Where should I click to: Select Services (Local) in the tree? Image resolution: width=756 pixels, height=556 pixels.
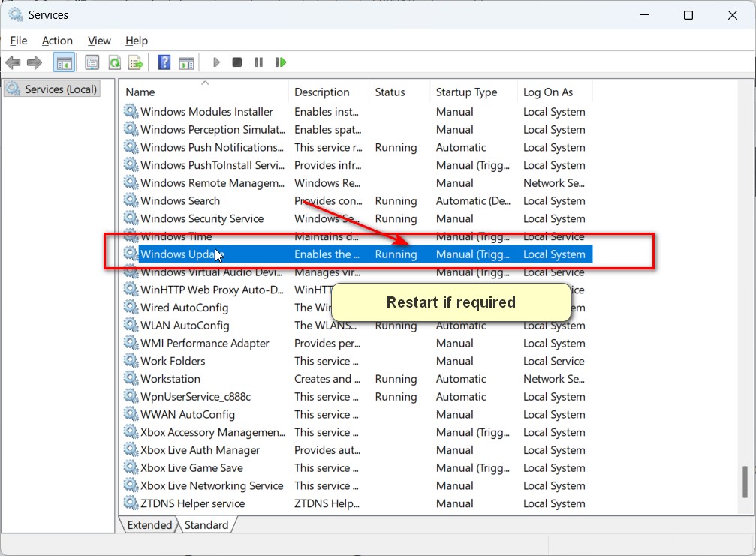tap(52, 89)
